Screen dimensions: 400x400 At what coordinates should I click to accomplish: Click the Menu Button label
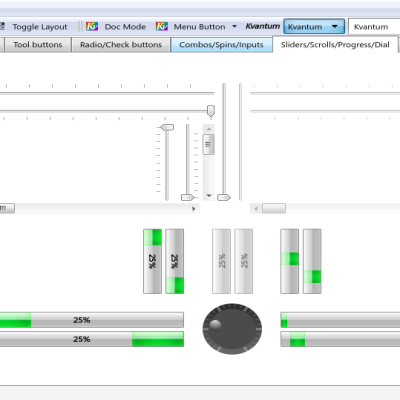point(199,27)
